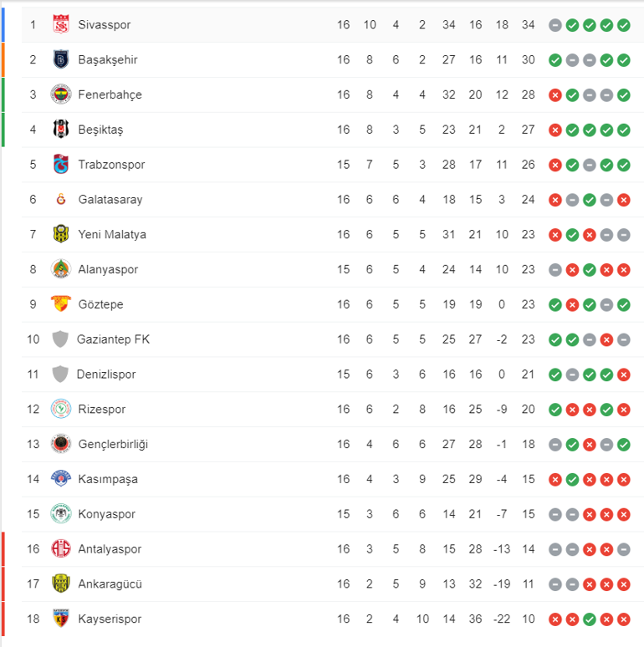Click Kasımpaşa's points total of 15
The image size is (644, 647).
coord(528,479)
